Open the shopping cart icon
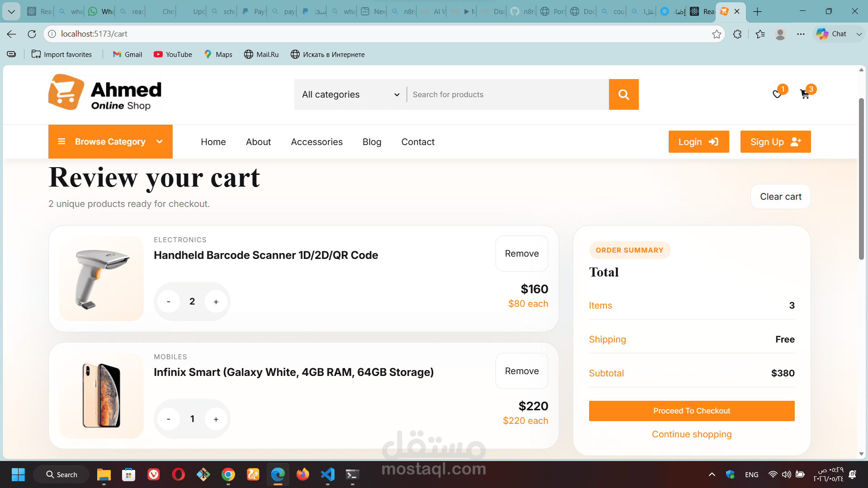The width and height of the screenshot is (868, 488). [805, 94]
